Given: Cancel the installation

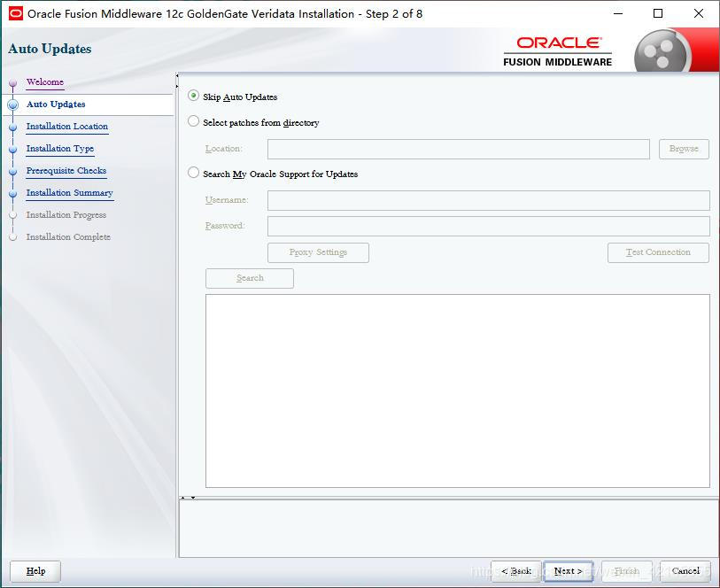Looking at the screenshot, I should pyautogui.click(x=685, y=571).
